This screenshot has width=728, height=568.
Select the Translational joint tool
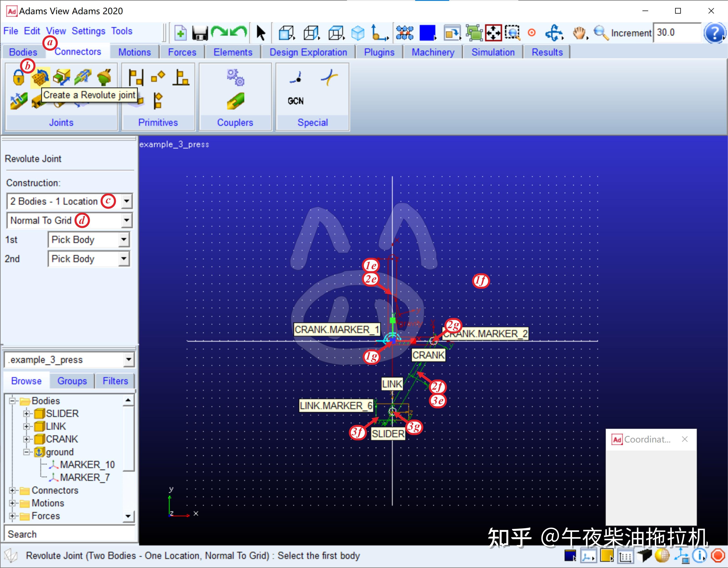point(62,77)
